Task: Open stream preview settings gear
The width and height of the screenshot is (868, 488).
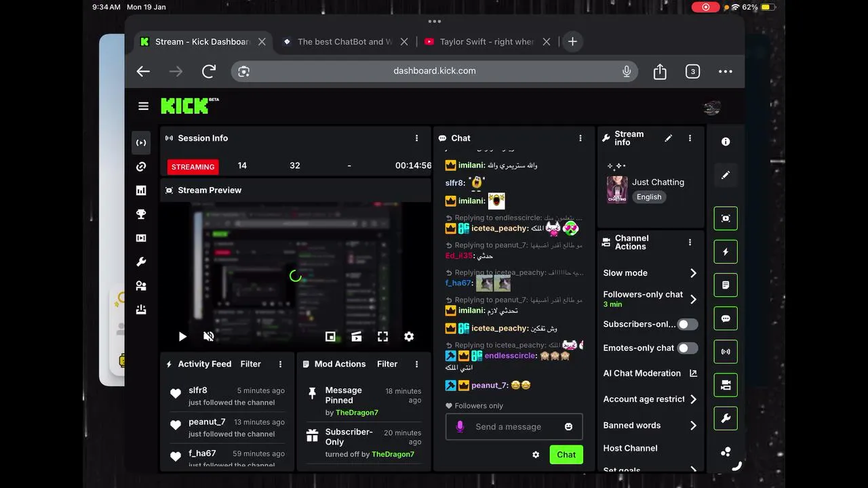Action: click(409, 336)
